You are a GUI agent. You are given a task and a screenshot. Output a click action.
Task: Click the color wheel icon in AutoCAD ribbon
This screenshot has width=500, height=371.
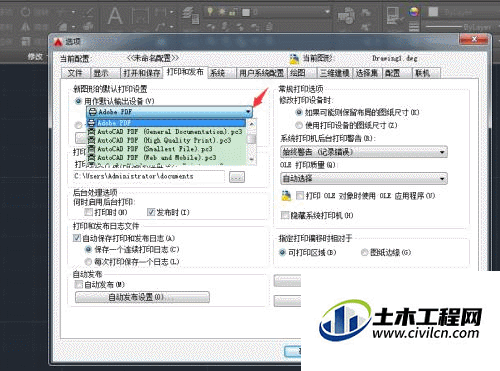point(414,12)
